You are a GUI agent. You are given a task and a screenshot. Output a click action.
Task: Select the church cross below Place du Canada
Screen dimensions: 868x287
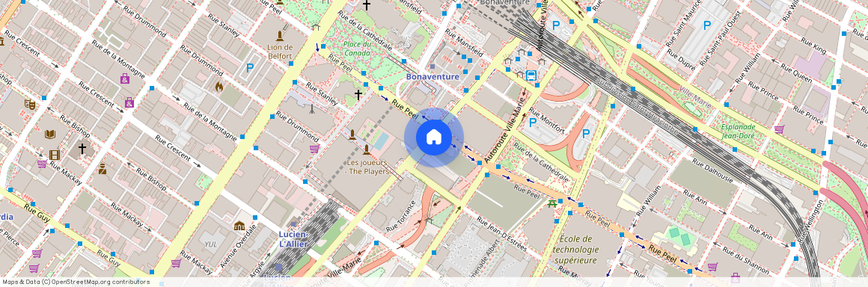click(358, 95)
